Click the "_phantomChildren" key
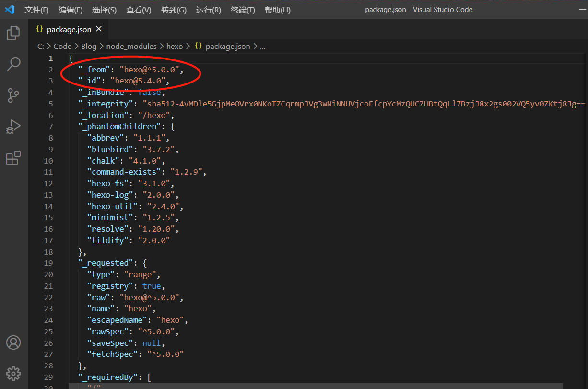The height and width of the screenshot is (389, 588). coord(119,127)
